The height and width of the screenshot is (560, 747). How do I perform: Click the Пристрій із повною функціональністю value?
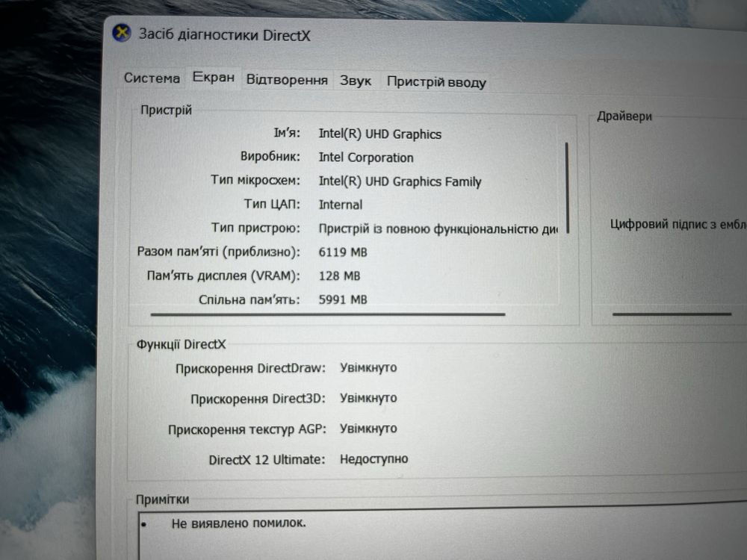tap(438, 229)
